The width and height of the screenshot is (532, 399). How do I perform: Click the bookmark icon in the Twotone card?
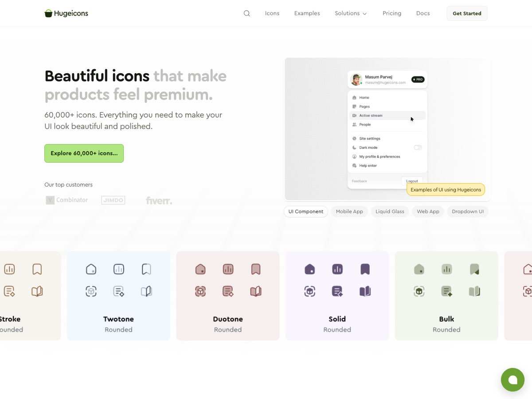(146, 269)
